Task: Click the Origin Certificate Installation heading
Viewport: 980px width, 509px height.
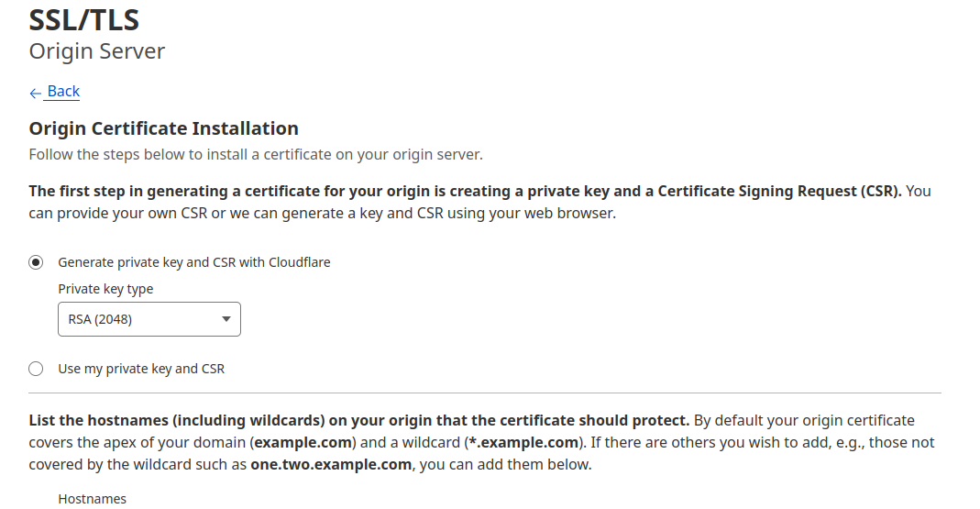Action: pyautogui.click(x=164, y=128)
